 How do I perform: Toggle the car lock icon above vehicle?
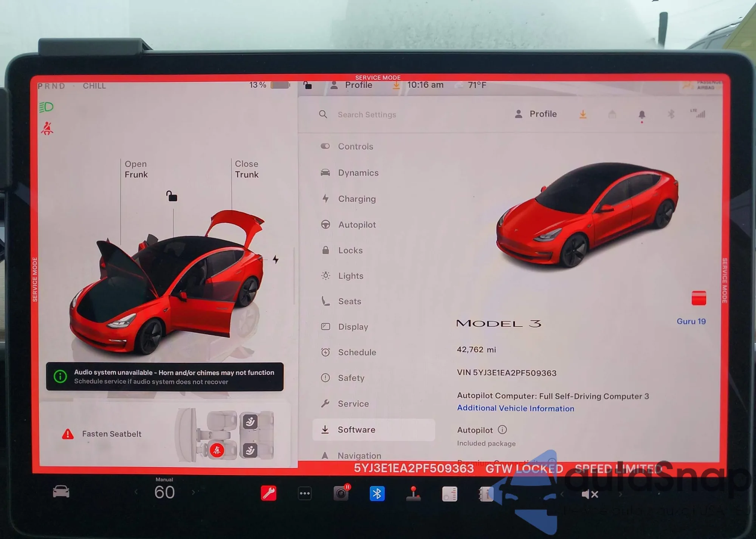172,196
